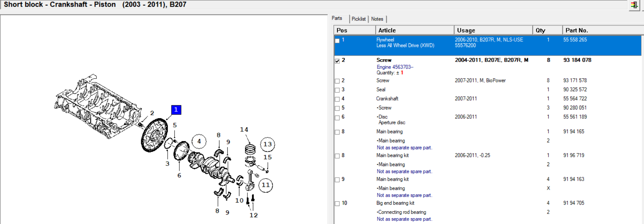Select callout 14 in the diagram
Image resolution: width=644 pixels, height=224 pixels.
[x=244, y=129]
